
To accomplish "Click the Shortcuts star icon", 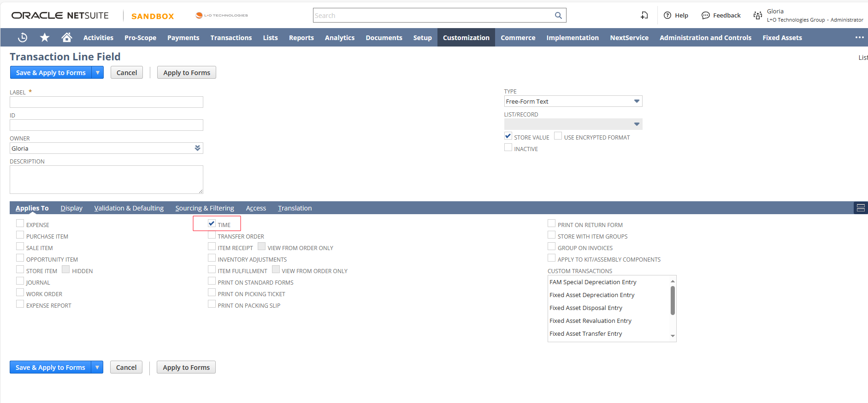I will coord(45,38).
